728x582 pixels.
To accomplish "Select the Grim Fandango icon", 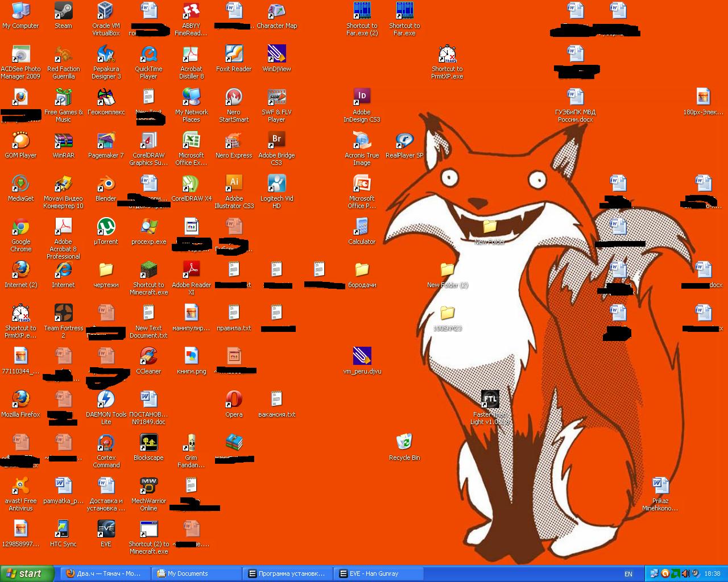I will click(x=191, y=451).
